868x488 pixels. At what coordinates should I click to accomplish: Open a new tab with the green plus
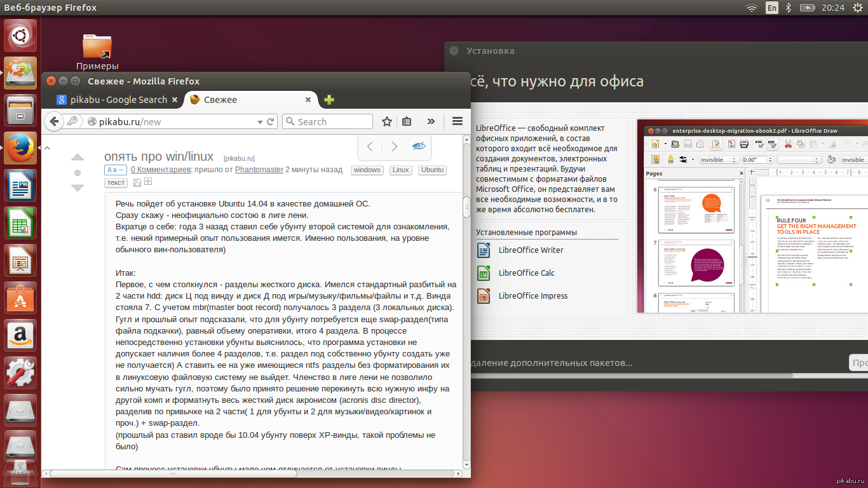[x=329, y=100]
